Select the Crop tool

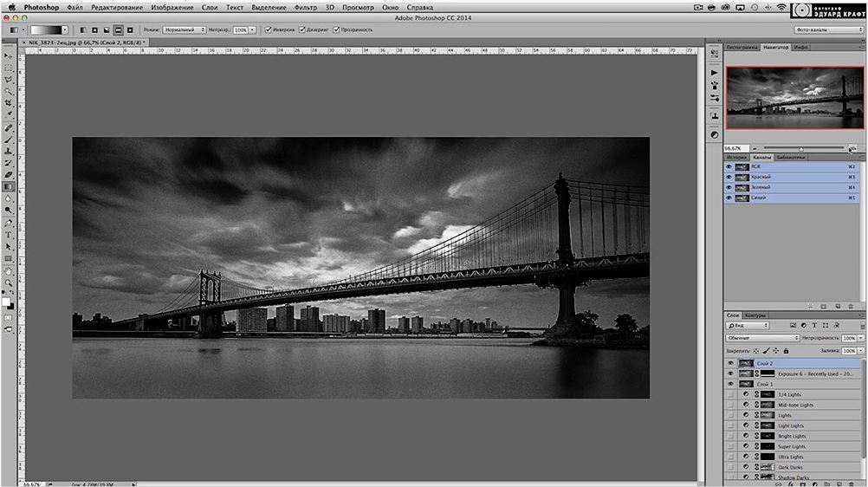(9, 102)
